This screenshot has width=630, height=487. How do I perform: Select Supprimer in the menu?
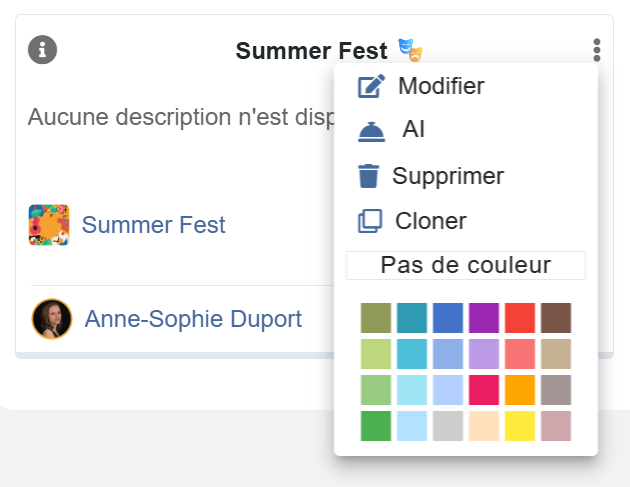[447, 176]
